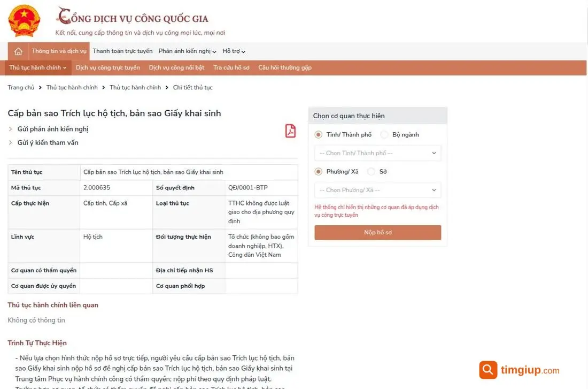
Task: Click Tên thủ tục row label
Action: click(27, 172)
